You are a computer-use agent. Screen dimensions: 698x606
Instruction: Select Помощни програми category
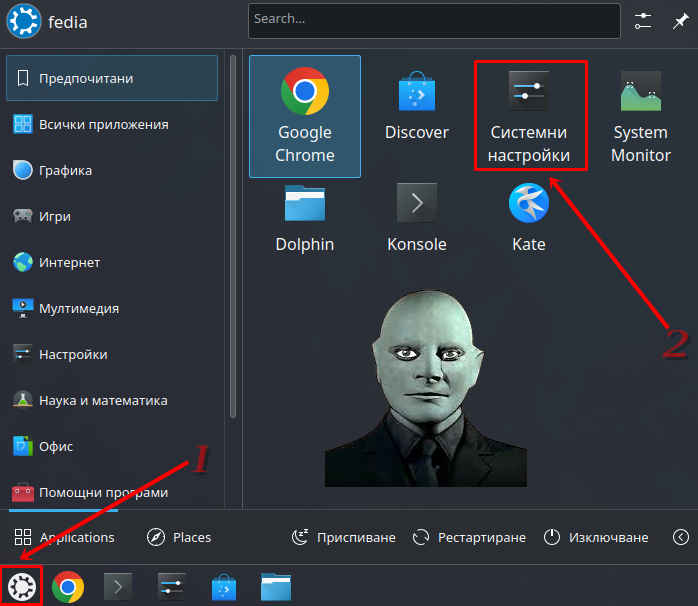(112, 492)
